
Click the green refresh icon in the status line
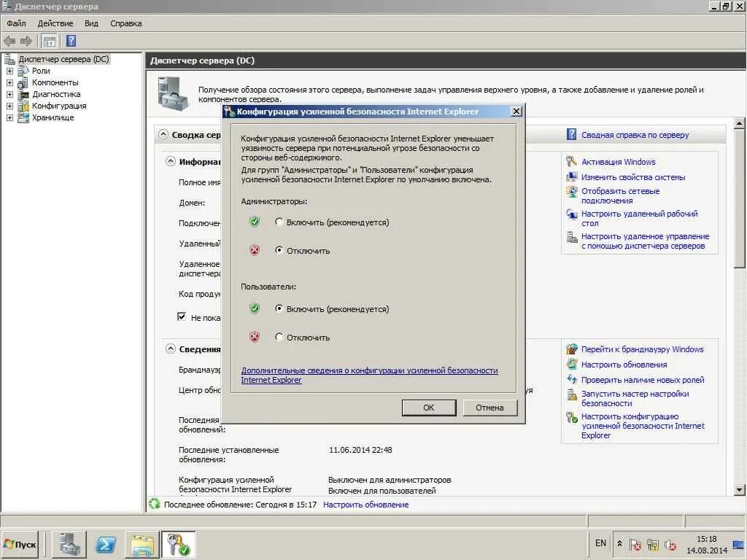pyautogui.click(x=155, y=504)
